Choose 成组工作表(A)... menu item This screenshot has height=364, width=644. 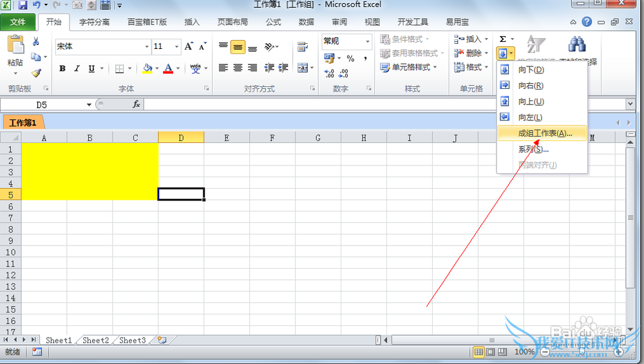coord(542,133)
